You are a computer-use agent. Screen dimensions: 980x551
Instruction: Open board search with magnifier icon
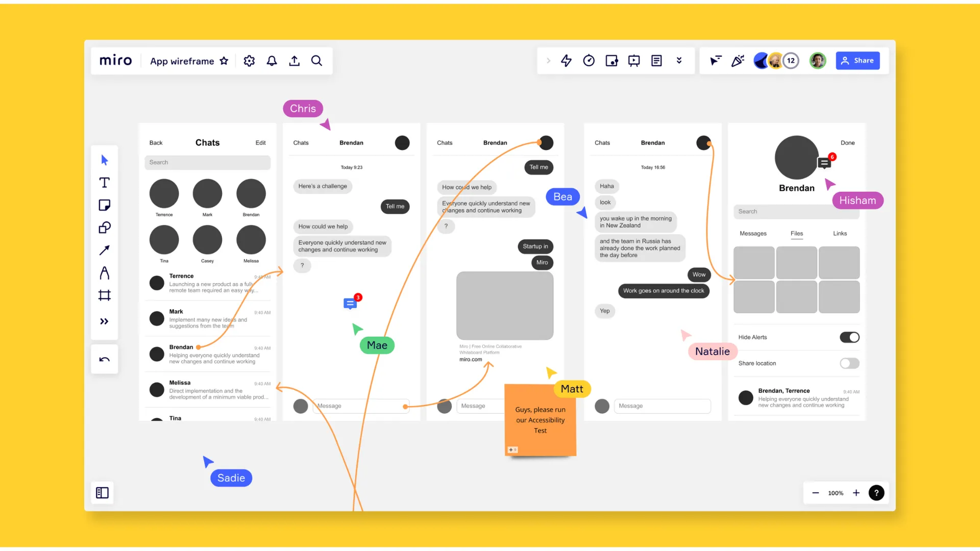pyautogui.click(x=316, y=61)
